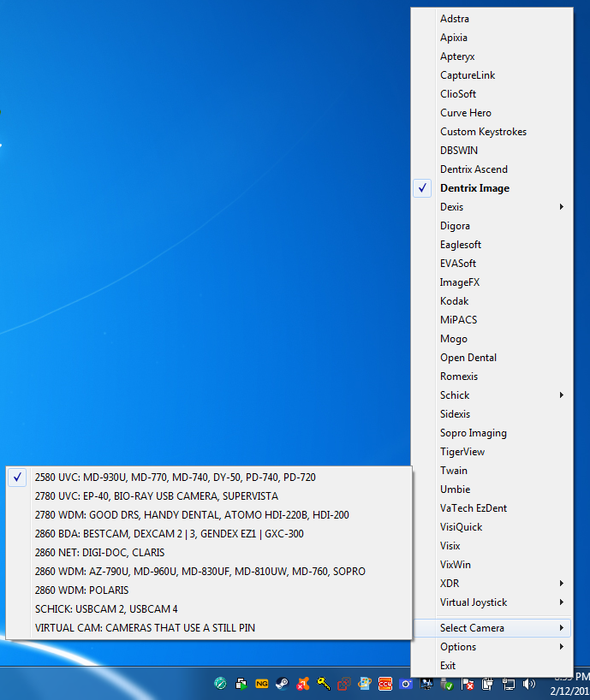Image resolution: width=590 pixels, height=700 pixels.
Task: Choose 2860 WDM: POLARIS camera option
Action: coord(209,590)
